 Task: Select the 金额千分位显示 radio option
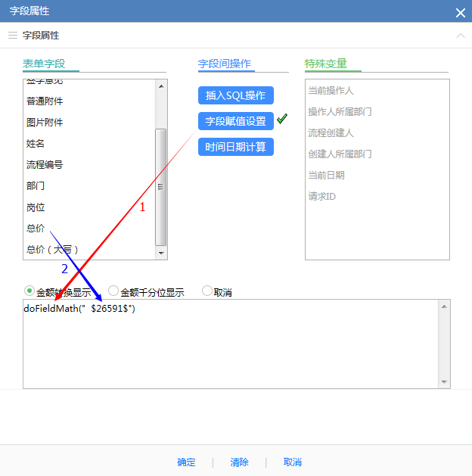(x=114, y=291)
